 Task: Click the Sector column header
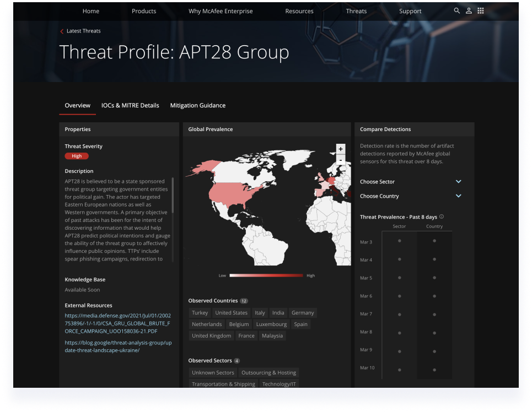399,226
